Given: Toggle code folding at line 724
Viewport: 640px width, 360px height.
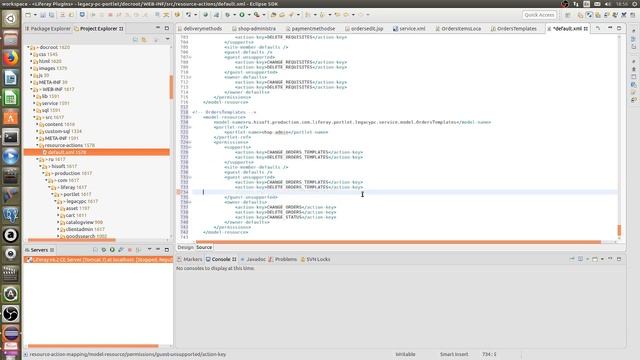Looking at the screenshot, I should point(190,142).
